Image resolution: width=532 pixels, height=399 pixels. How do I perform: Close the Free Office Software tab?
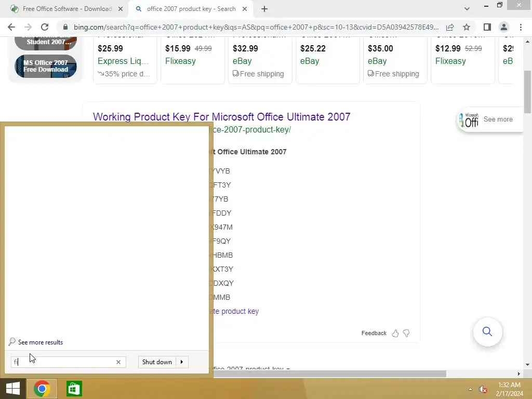pos(121,9)
